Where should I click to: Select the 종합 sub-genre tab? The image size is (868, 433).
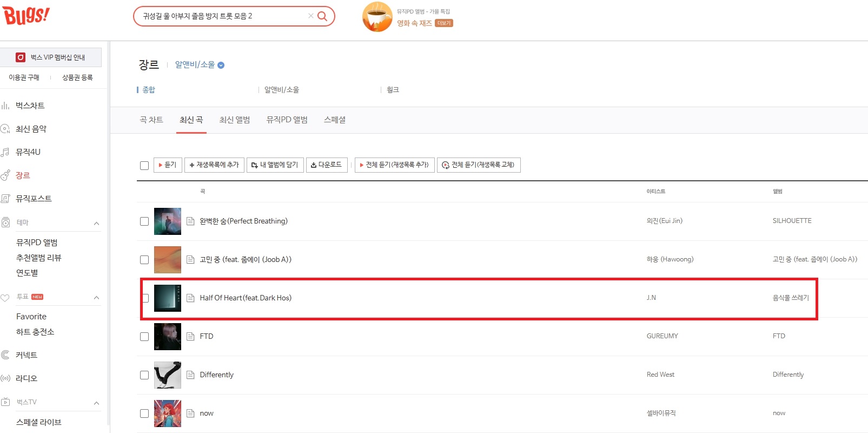149,90
